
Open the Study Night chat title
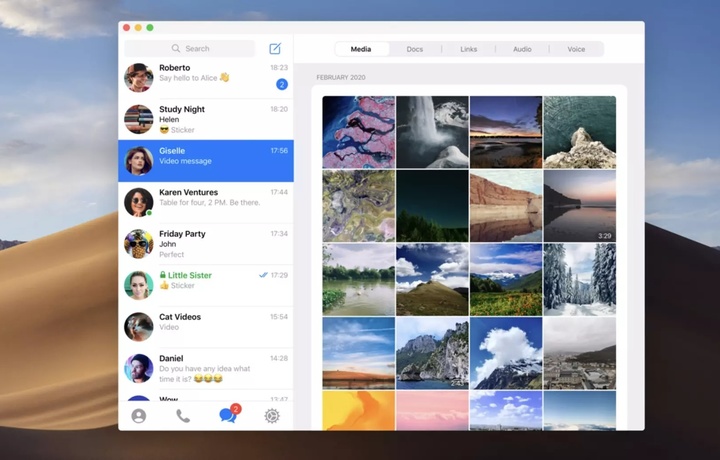point(182,109)
